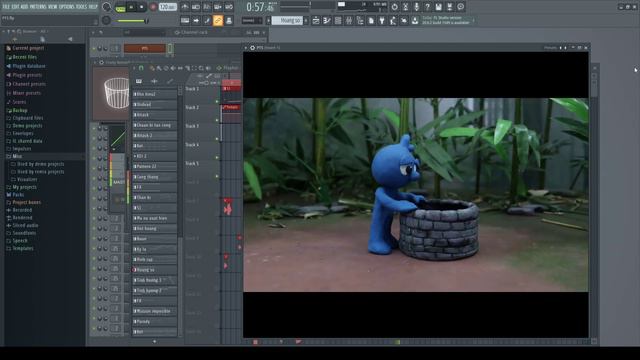Image resolution: width=640 pixels, height=360 pixels.
Task: Open the TOOLS menu
Action: [82, 7]
